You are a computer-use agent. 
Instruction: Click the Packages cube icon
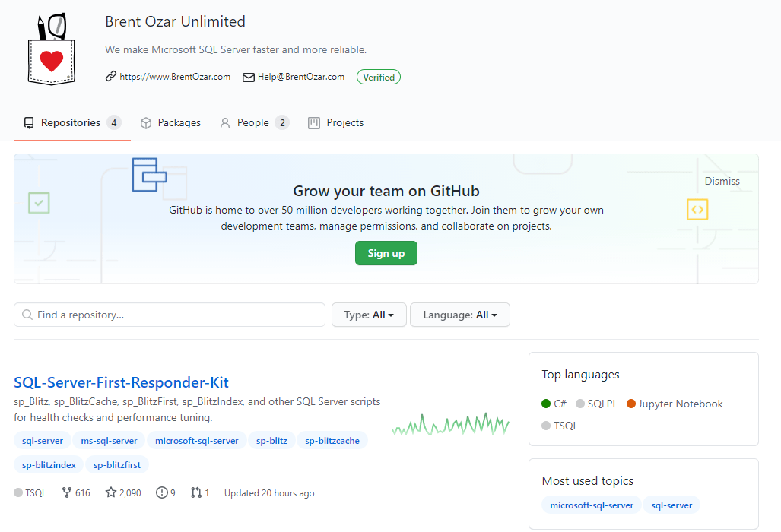point(146,123)
